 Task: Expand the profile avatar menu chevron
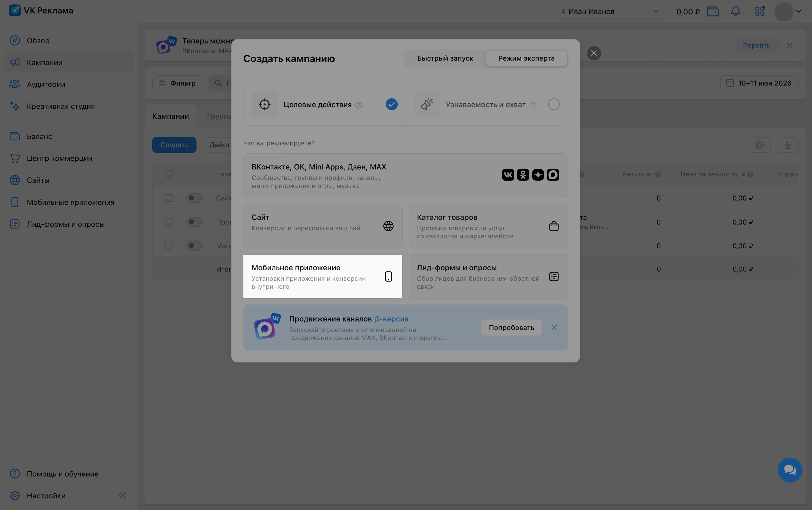click(x=798, y=11)
